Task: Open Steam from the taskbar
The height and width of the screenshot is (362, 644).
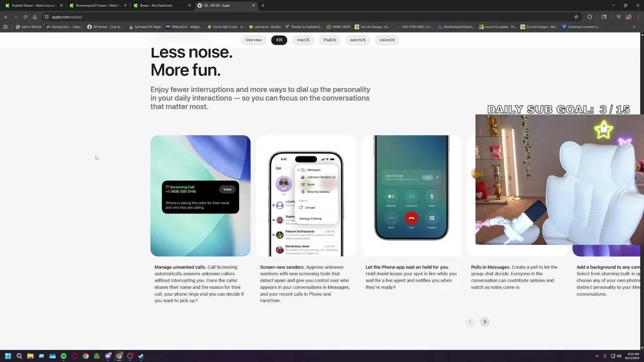Action: click(141, 356)
